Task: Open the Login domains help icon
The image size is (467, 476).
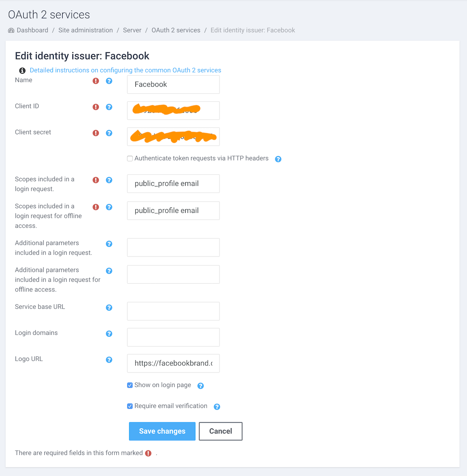Action: [x=109, y=334]
